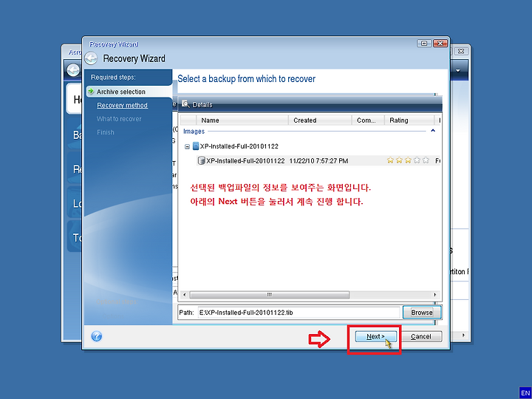The width and height of the screenshot is (532, 399).
Task: Close the background Acronis window
Action: 461,52
